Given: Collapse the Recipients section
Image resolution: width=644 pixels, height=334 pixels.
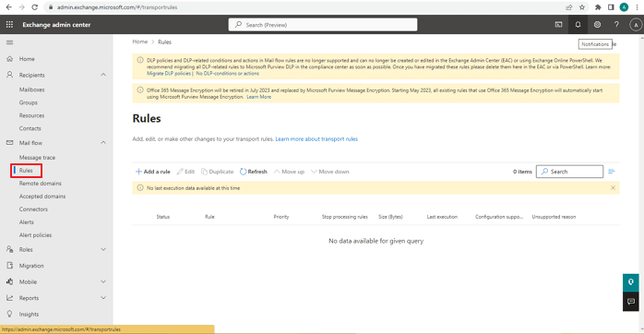Looking at the screenshot, I should 103,75.
